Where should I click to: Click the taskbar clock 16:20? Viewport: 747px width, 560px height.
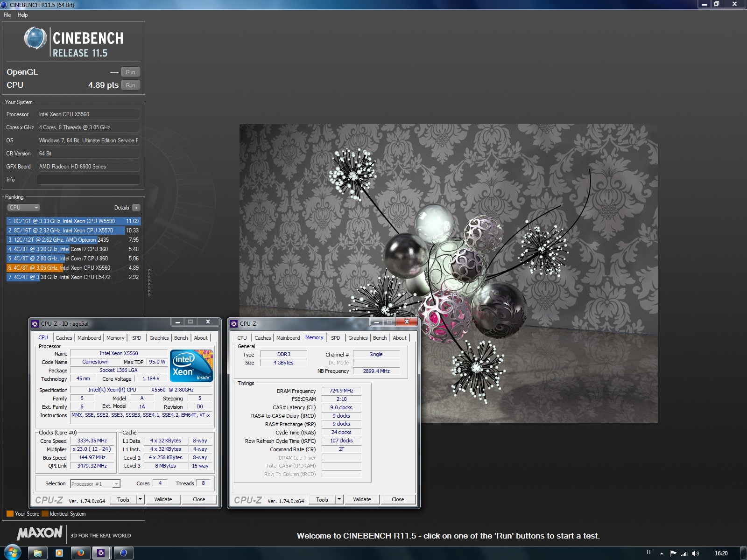(x=721, y=553)
